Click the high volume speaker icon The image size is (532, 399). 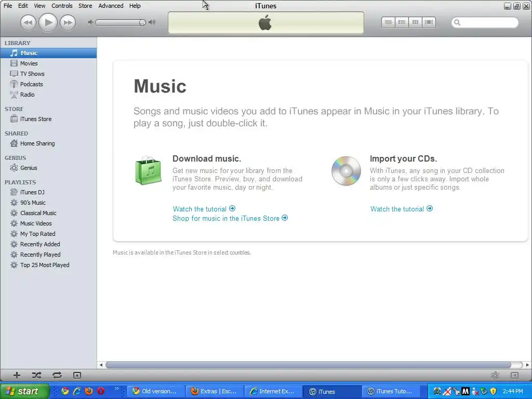[x=152, y=22]
